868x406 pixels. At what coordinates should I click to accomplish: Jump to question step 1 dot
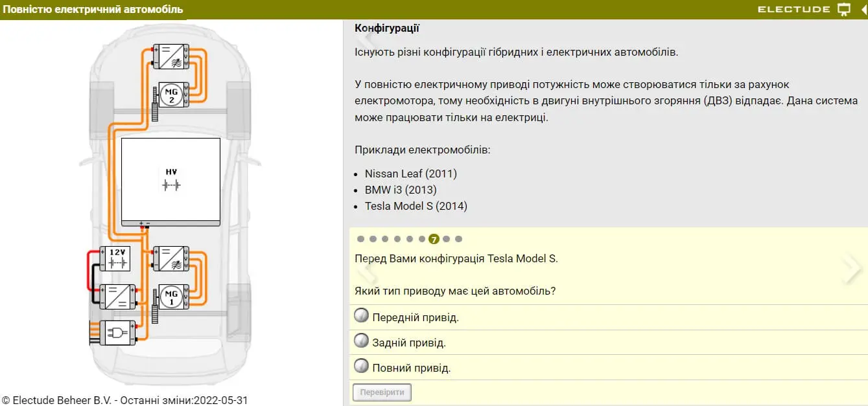tap(360, 239)
